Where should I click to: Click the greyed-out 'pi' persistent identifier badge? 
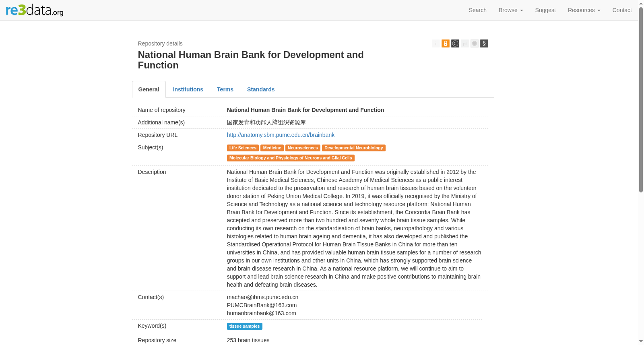pos(465,43)
